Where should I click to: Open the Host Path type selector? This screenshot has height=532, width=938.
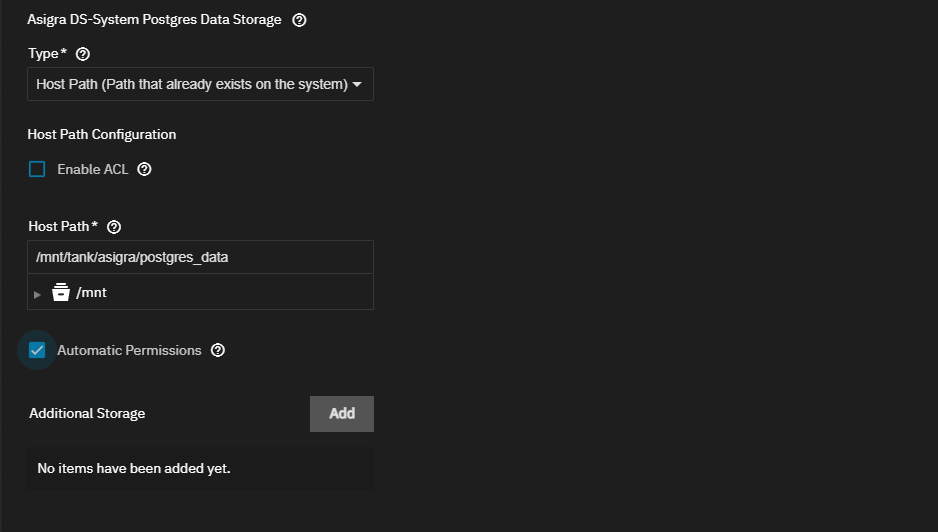pyautogui.click(x=200, y=84)
